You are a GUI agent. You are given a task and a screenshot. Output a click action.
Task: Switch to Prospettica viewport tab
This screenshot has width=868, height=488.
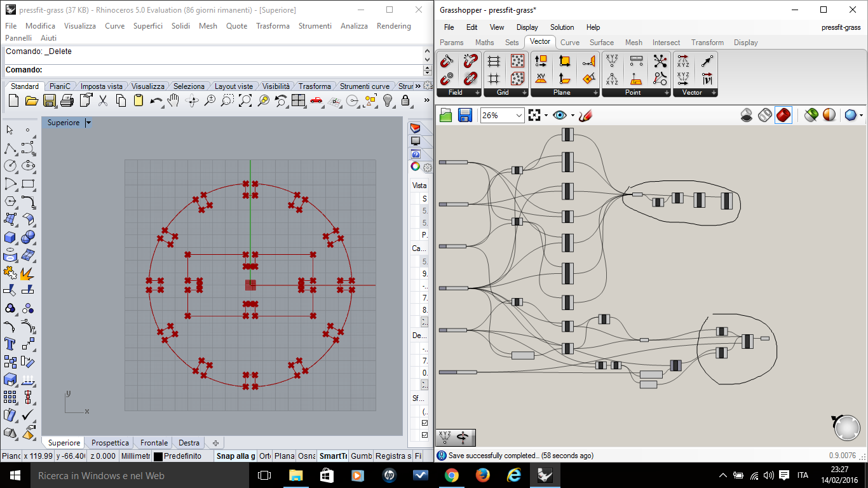point(110,443)
